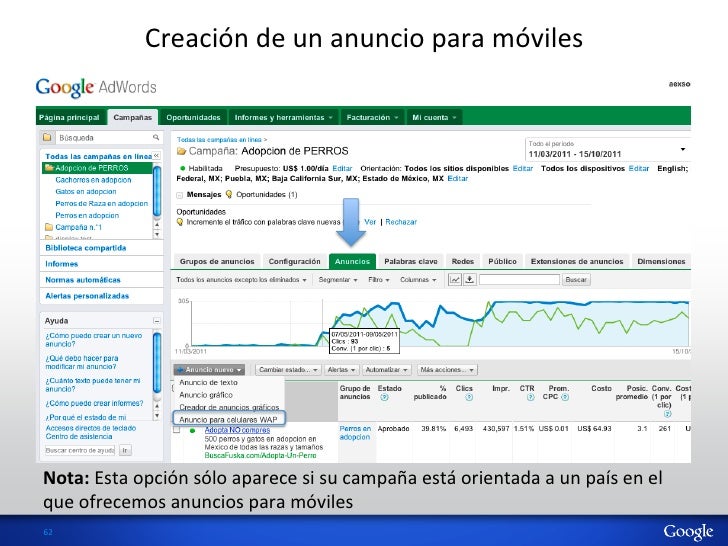The height and width of the screenshot is (546, 728).
Task: Collapse the Mensajes section toggle box
Action: click(180, 195)
